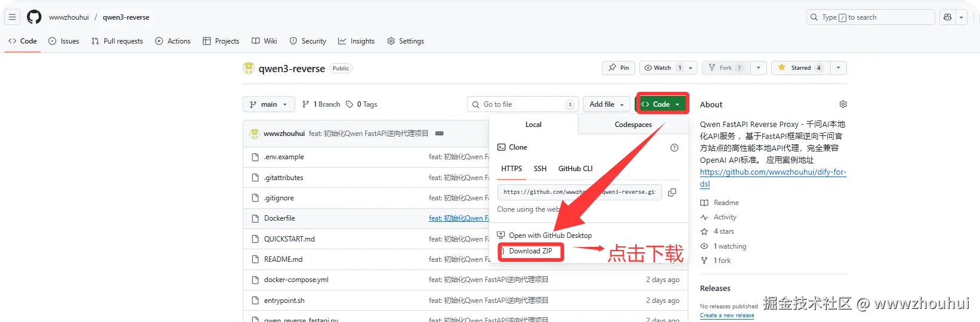Click Dockerfile row commit message link
Viewport: 980px width, 322px height.
coord(458,218)
